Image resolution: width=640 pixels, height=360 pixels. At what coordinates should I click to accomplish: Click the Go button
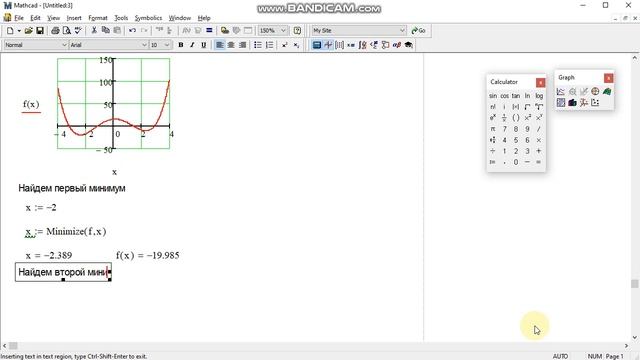pos(418,31)
